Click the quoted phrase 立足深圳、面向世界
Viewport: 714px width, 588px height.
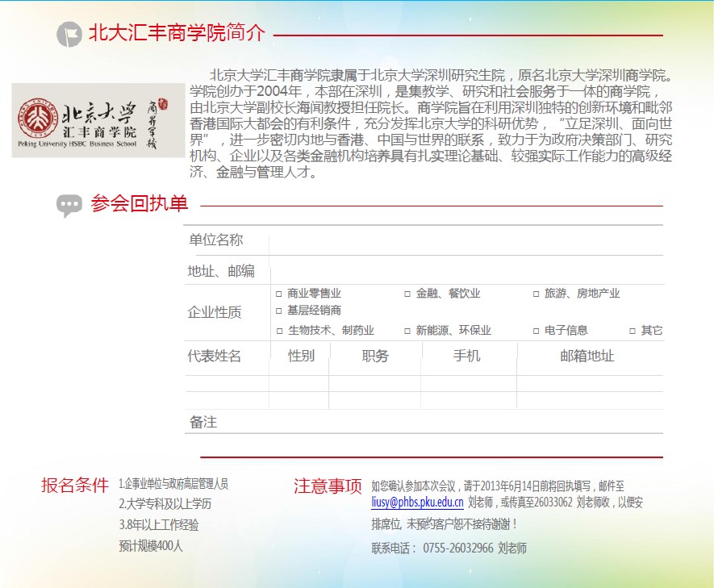point(431,131)
